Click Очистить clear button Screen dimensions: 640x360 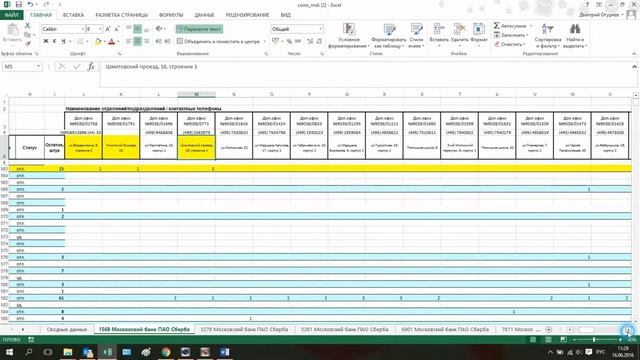click(x=509, y=44)
